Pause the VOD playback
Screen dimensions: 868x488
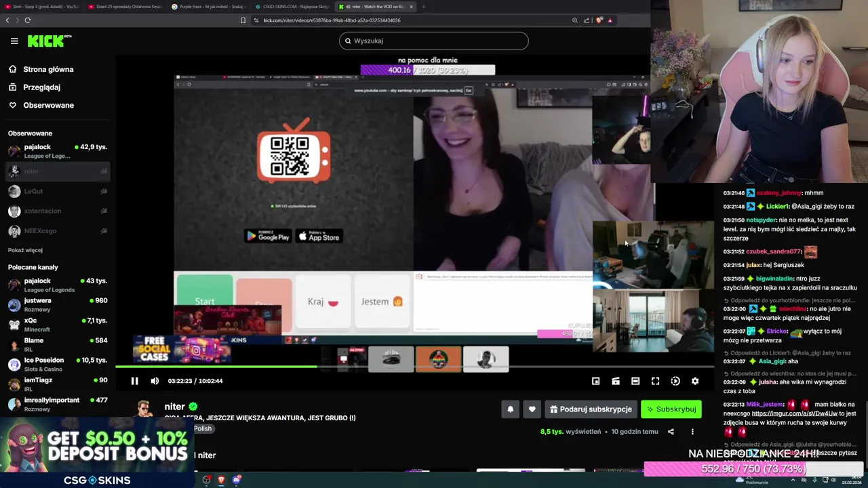tap(134, 381)
